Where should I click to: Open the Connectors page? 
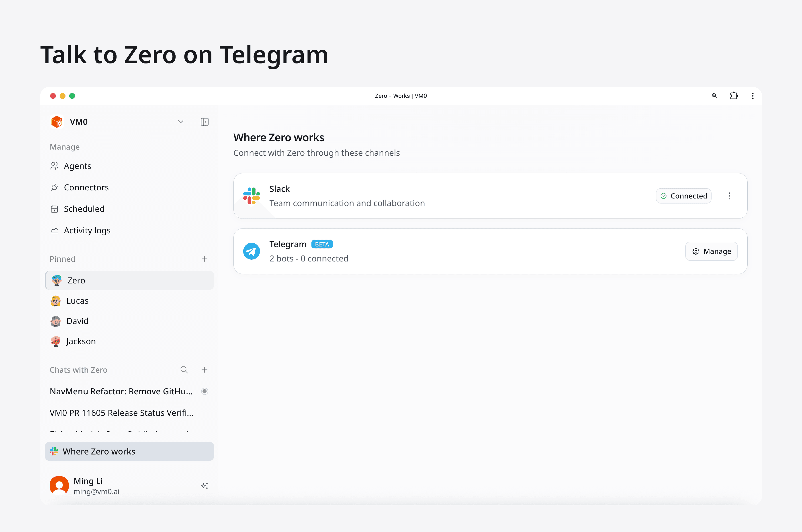[86, 187]
